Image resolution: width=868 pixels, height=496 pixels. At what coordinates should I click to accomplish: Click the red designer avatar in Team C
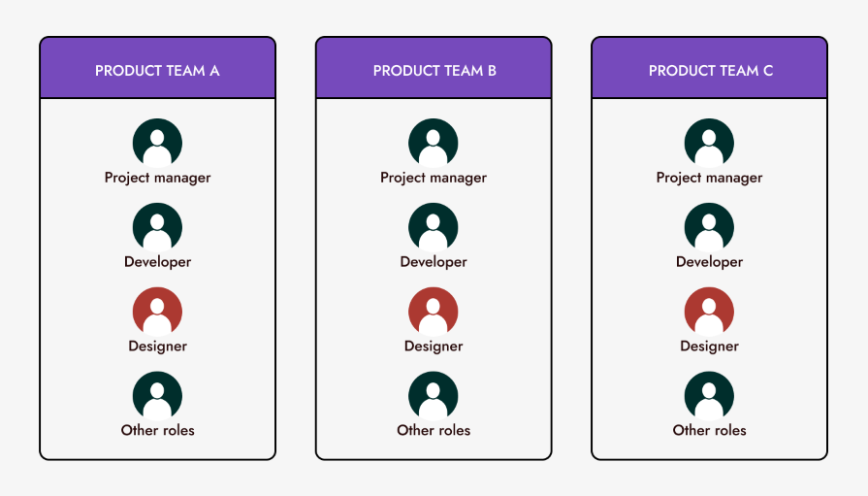709,312
